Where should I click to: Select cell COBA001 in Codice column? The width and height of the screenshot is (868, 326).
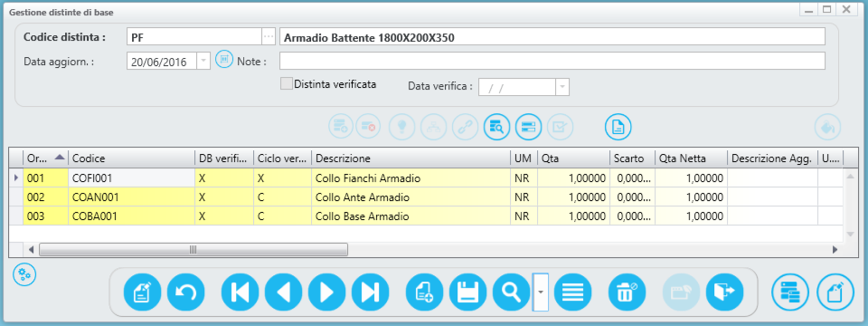(x=132, y=216)
